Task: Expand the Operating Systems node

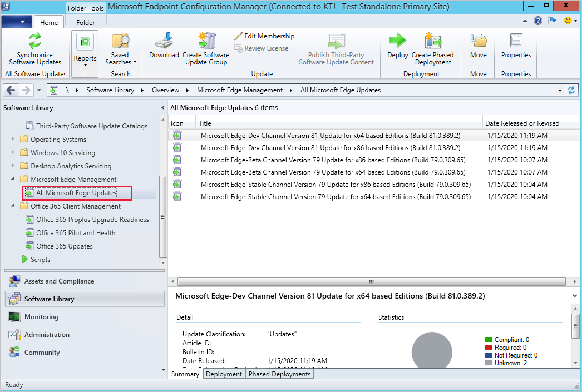Action: tap(12, 139)
